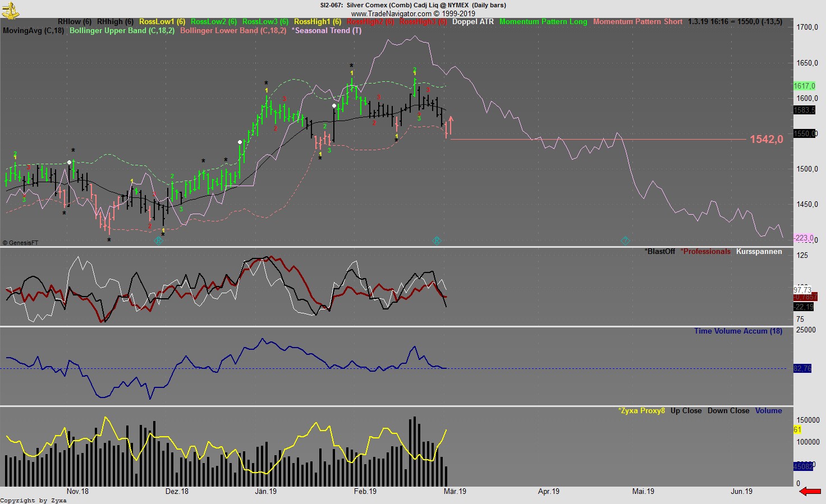Select the MovingAvg (C,18) legend entry

(x=34, y=31)
